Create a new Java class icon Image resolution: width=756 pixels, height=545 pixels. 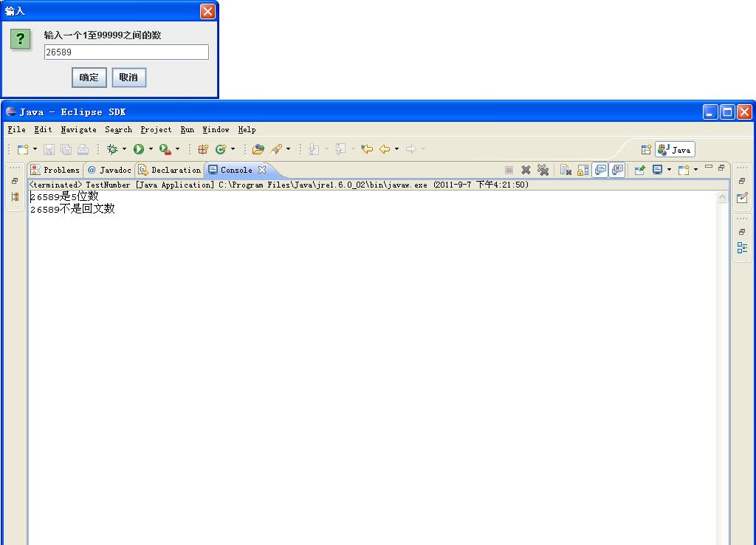[x=221, y=149]
